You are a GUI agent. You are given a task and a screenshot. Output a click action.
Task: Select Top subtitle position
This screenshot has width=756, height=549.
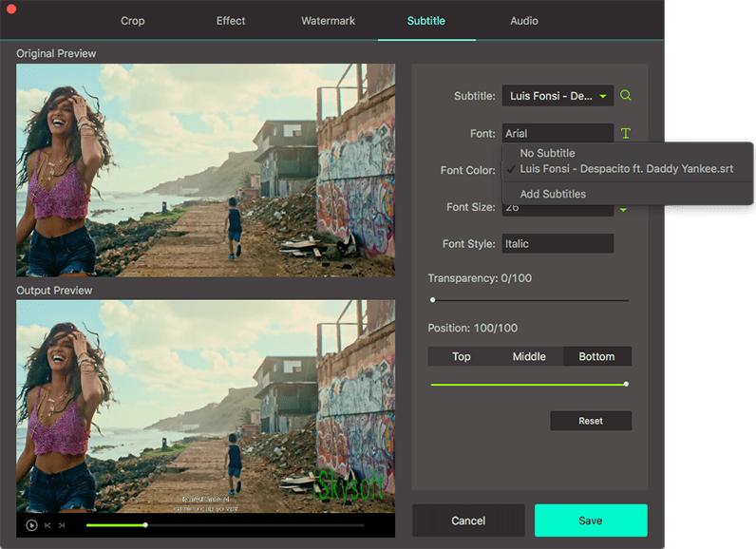[x=462, y=357]
